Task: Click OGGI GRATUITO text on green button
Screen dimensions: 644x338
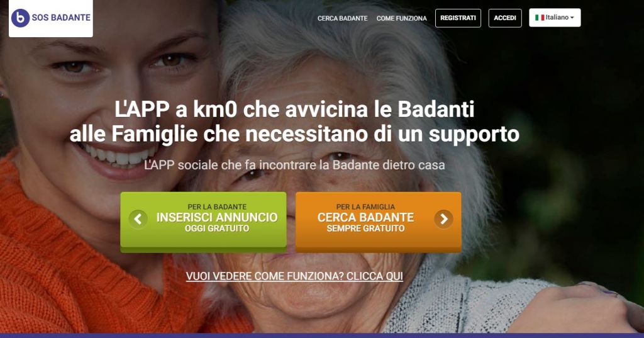Action: 217,228
